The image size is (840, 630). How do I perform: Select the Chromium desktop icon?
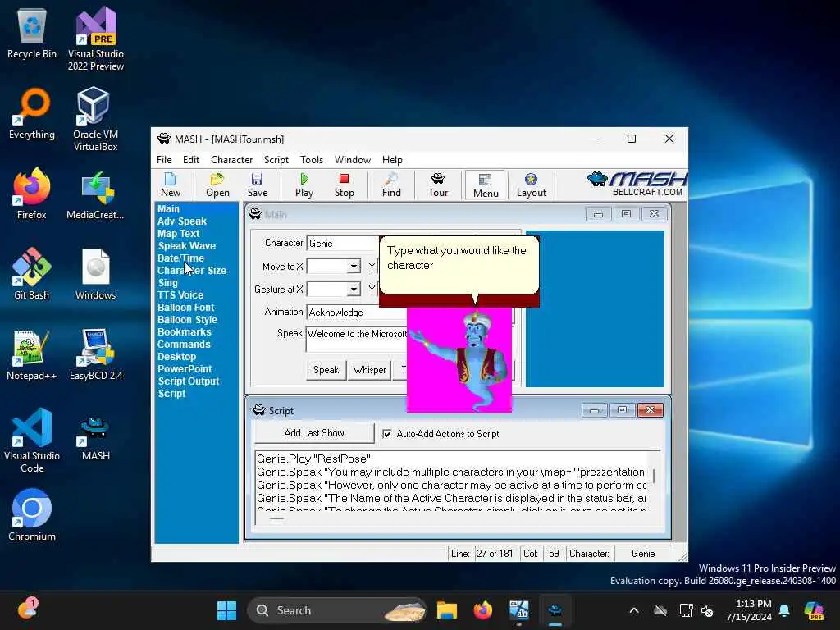click(x=32, y=515)
